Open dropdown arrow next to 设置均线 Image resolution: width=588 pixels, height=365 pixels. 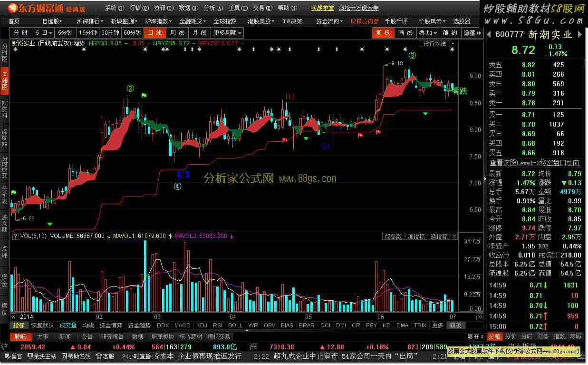coord(453,44)
